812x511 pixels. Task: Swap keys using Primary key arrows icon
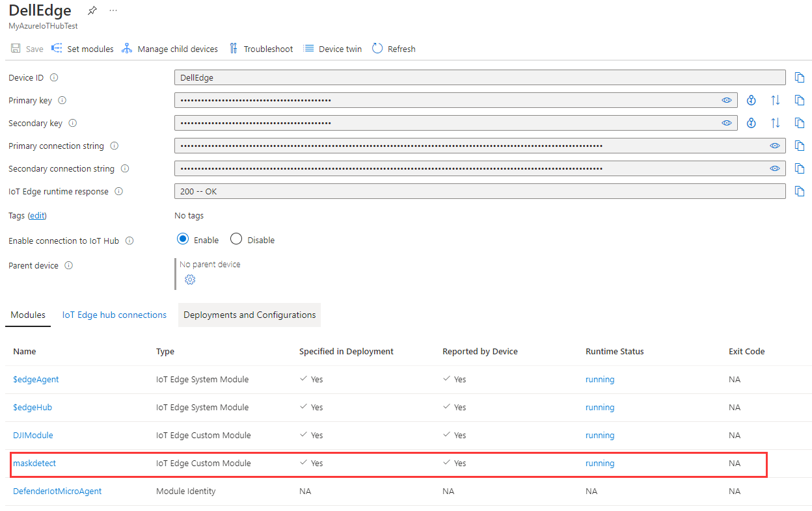click(775, 100)
